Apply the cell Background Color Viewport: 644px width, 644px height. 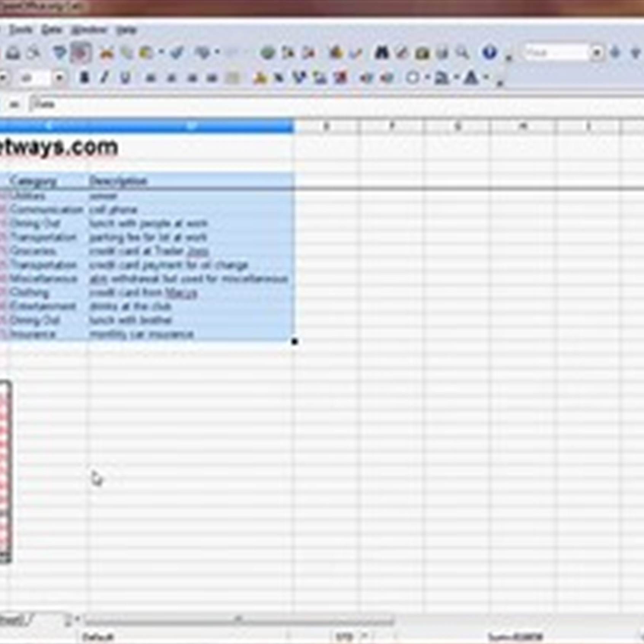coord(442,78)
